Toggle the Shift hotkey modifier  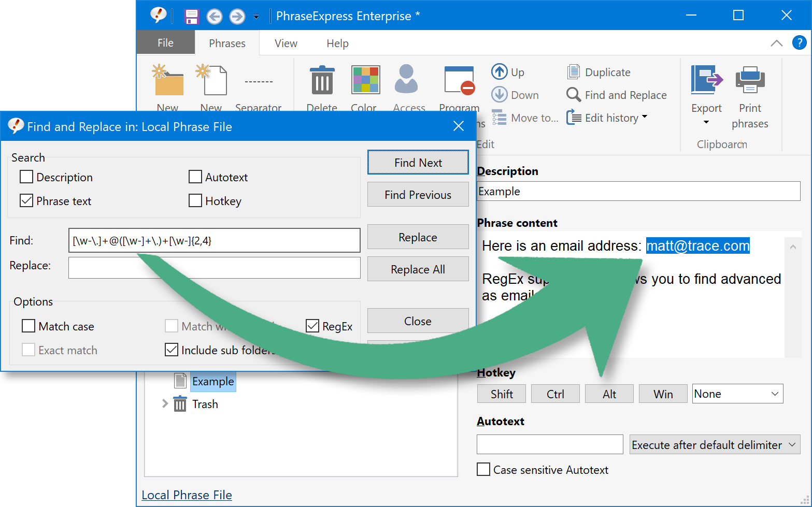coord(502,394)
